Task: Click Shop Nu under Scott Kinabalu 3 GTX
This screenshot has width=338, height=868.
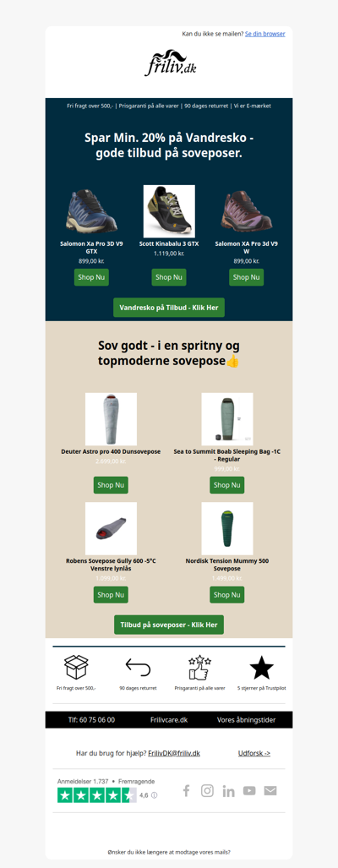Action: click(169, 277)
